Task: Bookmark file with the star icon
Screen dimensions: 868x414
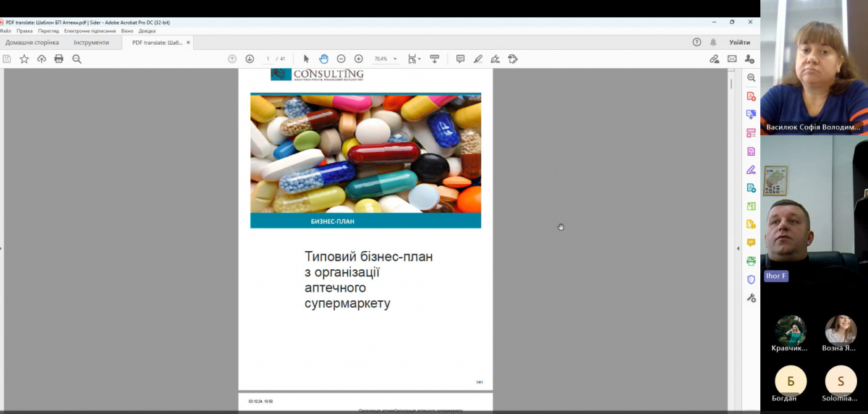Action: (24, 59)
